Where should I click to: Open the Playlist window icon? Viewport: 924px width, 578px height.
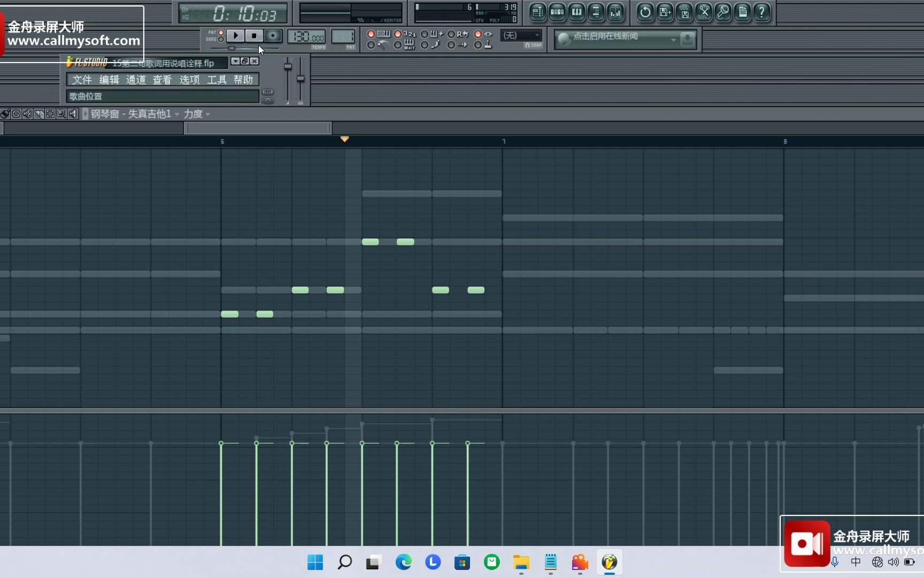(537, 12)
